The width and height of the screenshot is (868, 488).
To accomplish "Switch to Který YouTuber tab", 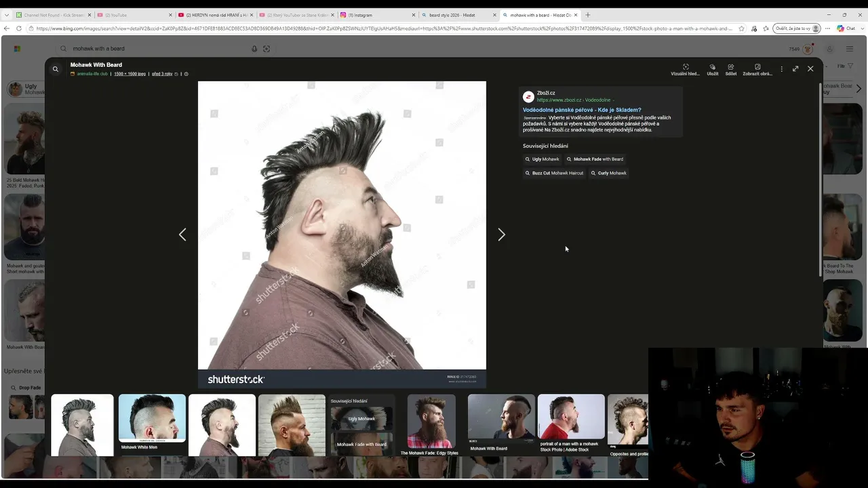I will pos(297,15).
